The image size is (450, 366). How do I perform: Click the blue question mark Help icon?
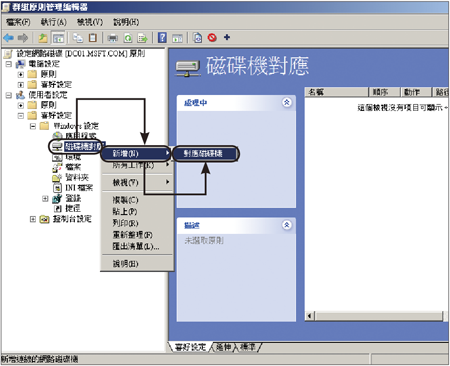pyautogui.click(x=162, y=38)
